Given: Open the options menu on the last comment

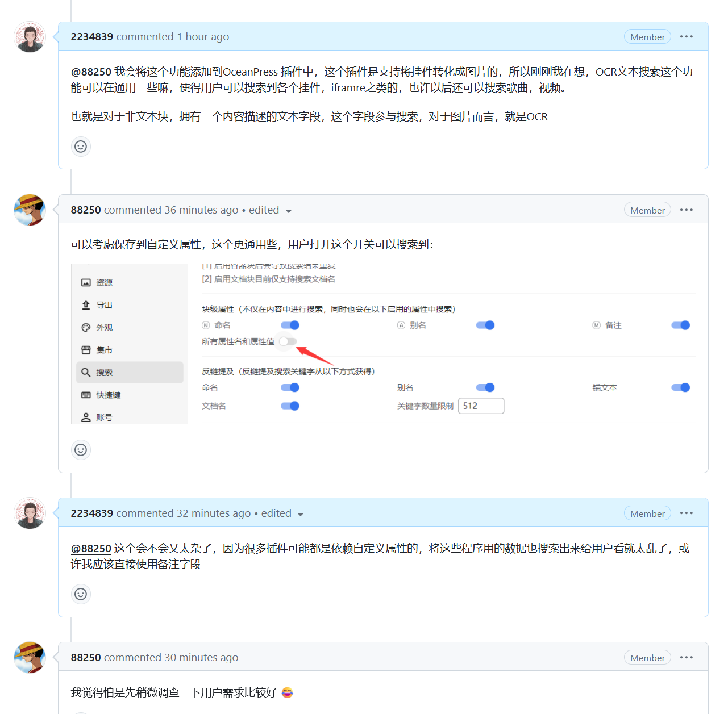Looking at the screenshot, I should tap(687, 657).
